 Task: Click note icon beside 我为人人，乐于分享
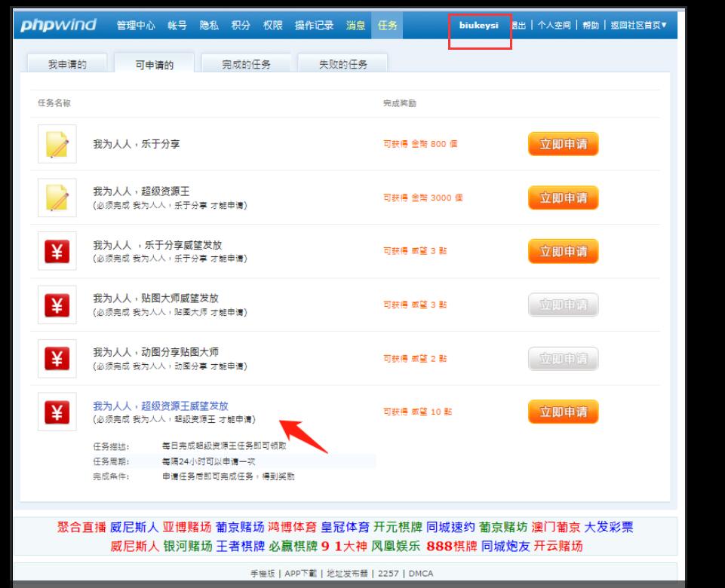point(57,143)
